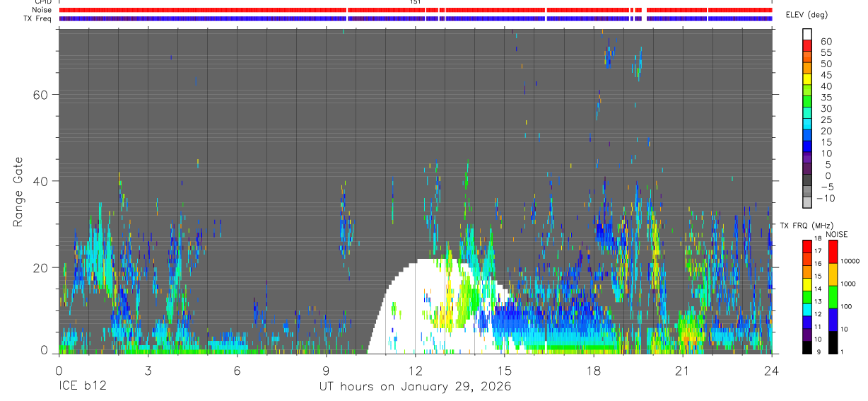Click the black bottom of TX FRQ bar
Viewport: 868px width, 401px height.
[x=807, y=347]
